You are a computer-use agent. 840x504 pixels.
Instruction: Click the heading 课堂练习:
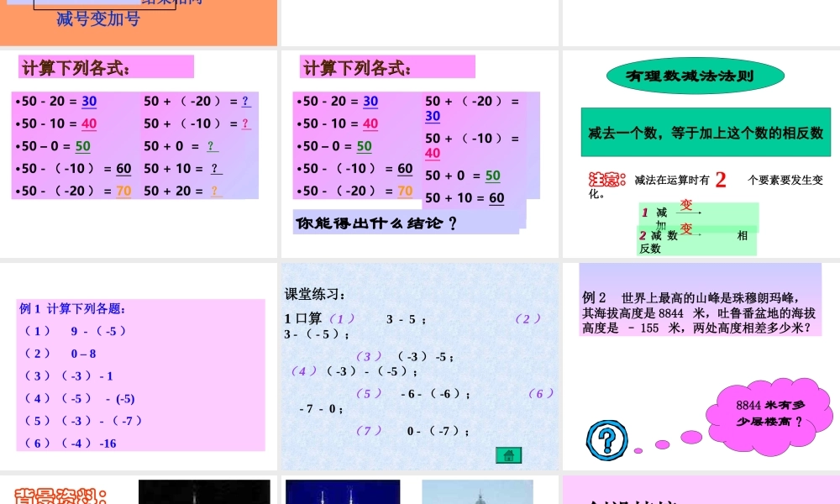[x=315, y=294]
